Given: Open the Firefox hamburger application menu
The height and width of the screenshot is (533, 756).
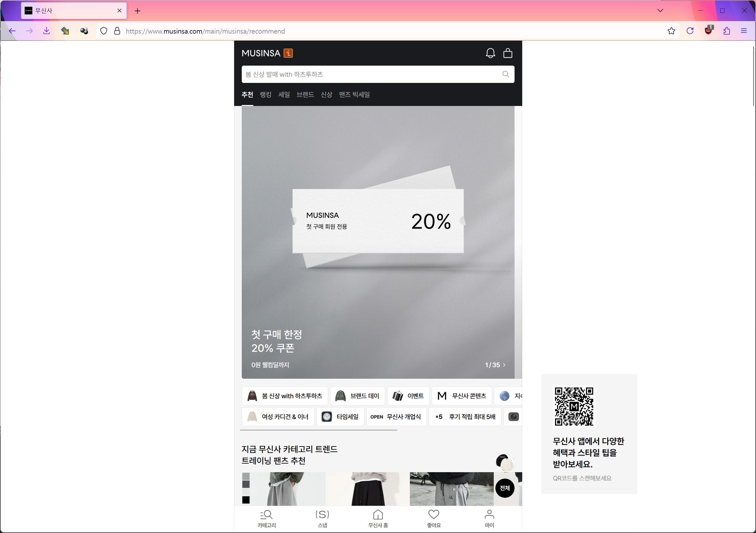Looking at the screenshot, I should pos(744,31).
